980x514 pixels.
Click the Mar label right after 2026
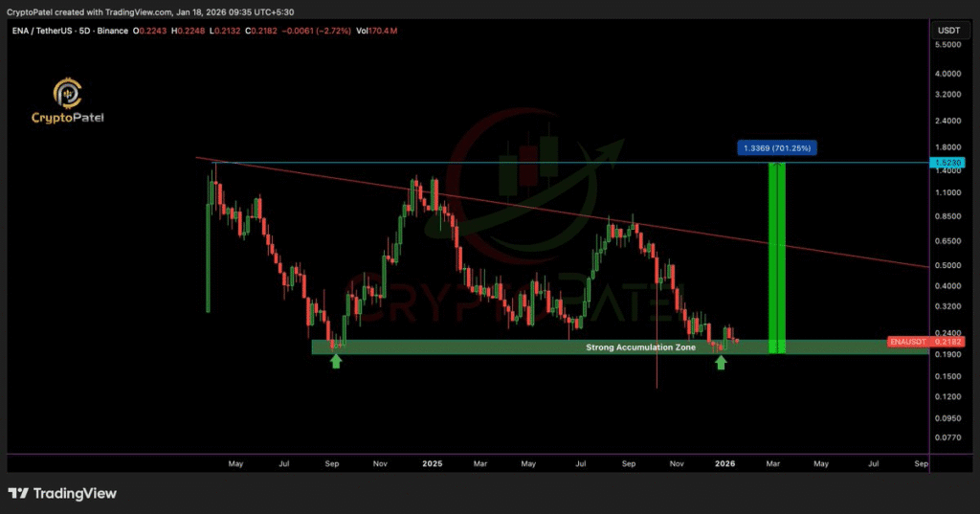772,464
